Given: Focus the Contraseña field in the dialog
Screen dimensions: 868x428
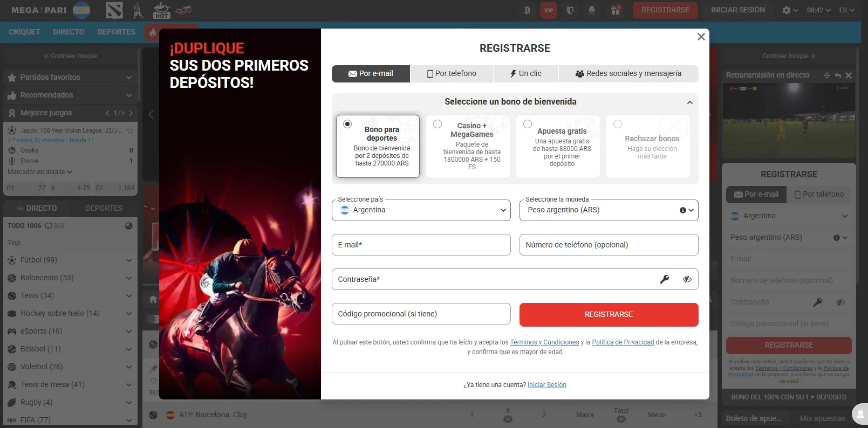Looking at the screenshot, I should [x=515, y=279].
